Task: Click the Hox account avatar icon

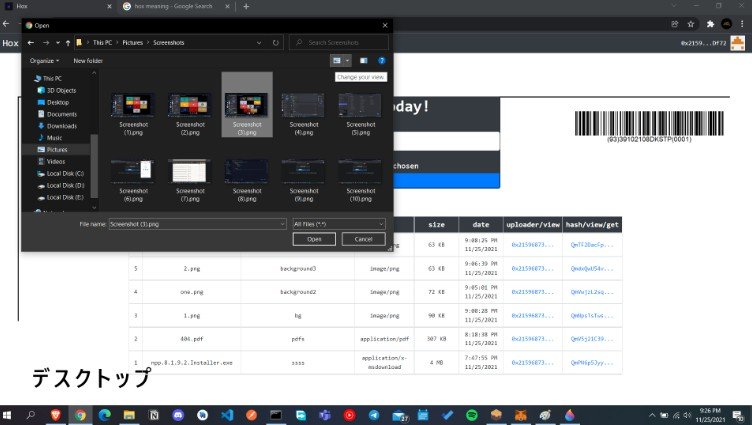Action: pyautogui.click(x=738, y=43)
